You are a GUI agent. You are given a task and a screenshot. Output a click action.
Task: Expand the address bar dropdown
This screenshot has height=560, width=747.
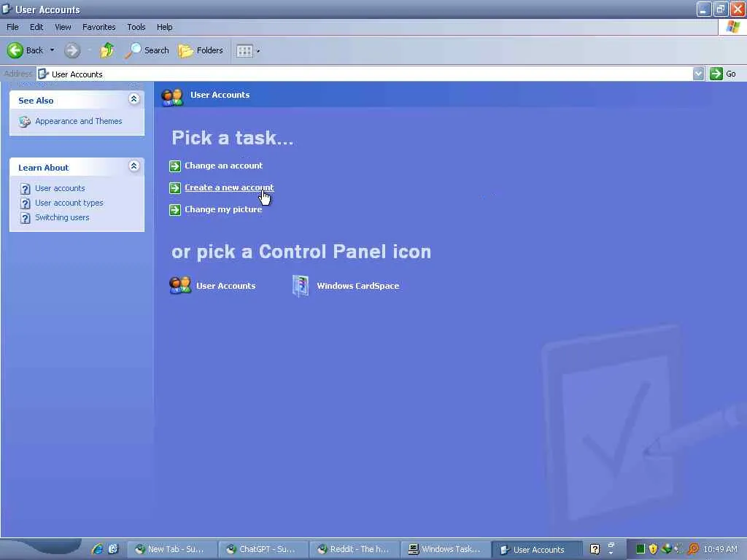698,74
